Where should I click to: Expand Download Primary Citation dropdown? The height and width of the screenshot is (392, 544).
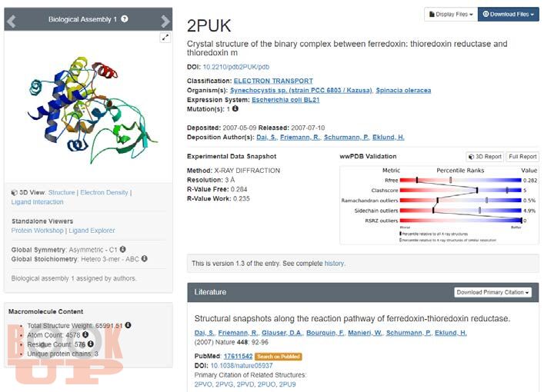492,292
